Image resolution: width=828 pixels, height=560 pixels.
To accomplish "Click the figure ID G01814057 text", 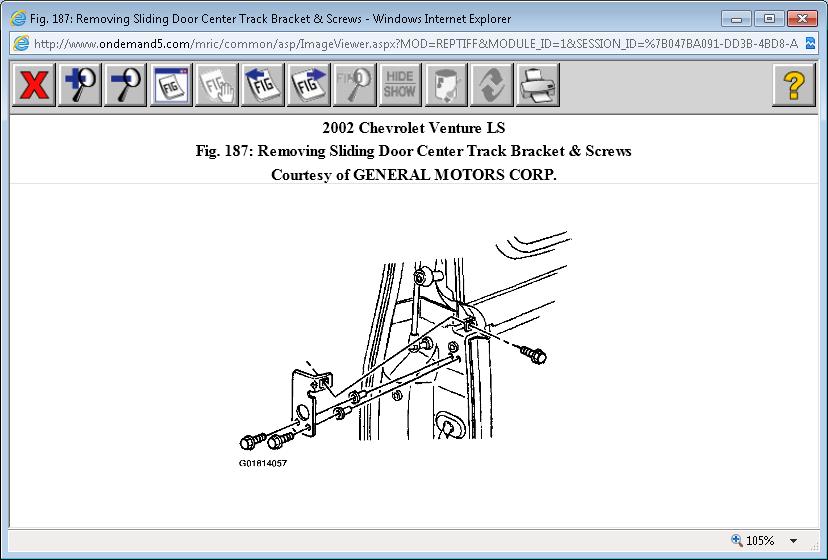I will [x=263, y=463].
